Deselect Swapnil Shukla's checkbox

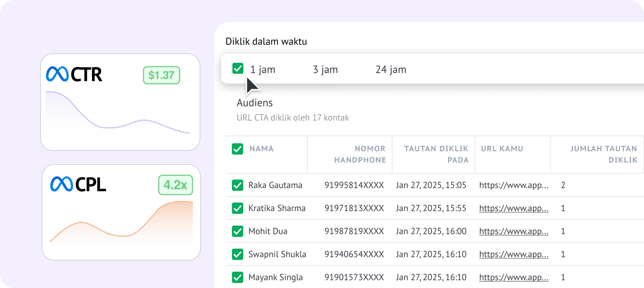tap(237, 254)
